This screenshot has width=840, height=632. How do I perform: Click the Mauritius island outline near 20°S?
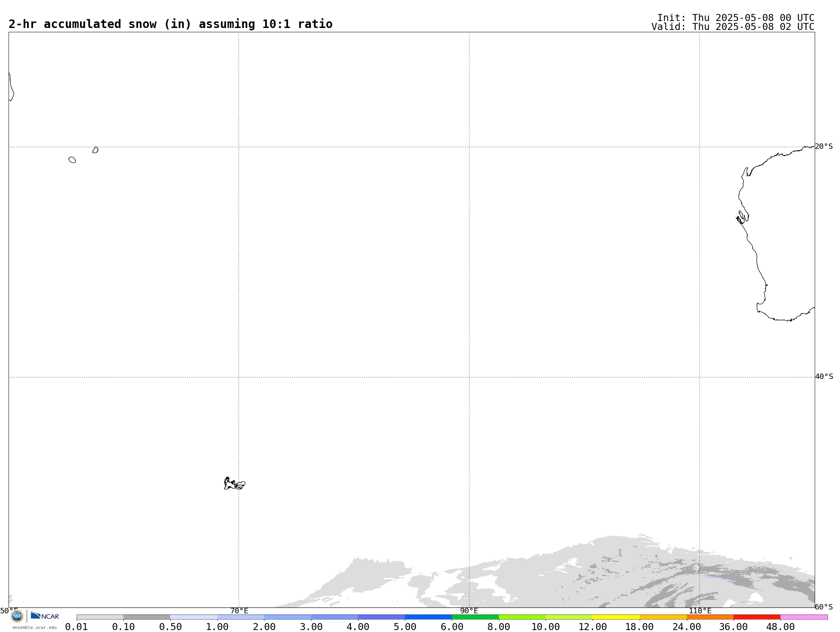tap(95, 150)
